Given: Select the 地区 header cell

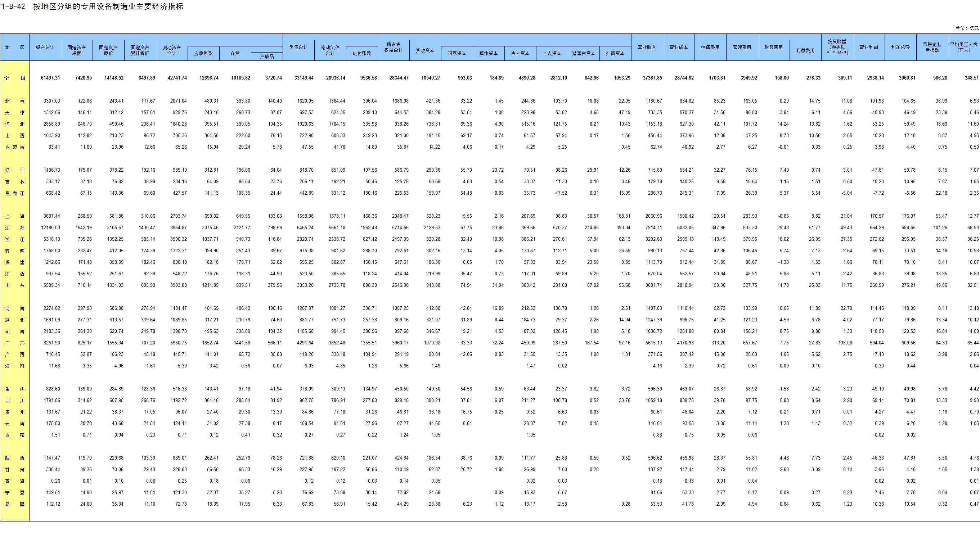Looking at the screenshot, I should 15,47.
